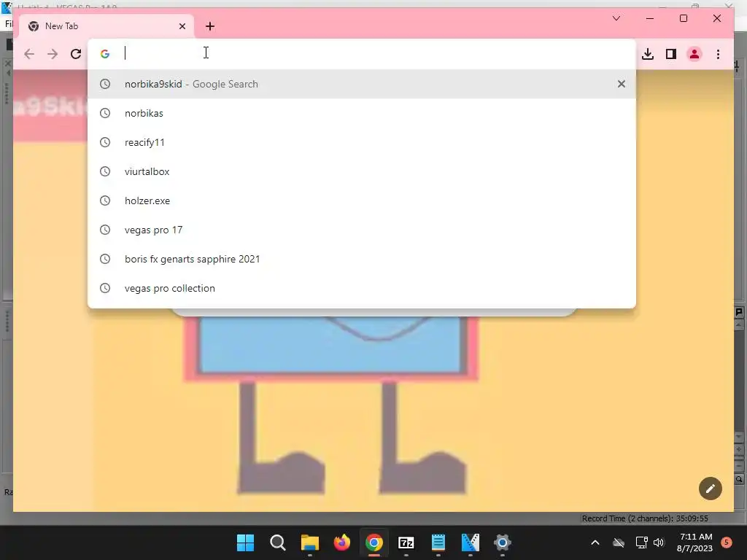Pick the holzer.exe history suggestion
Screen dimensions: 747x560
[x=362, y=201]
